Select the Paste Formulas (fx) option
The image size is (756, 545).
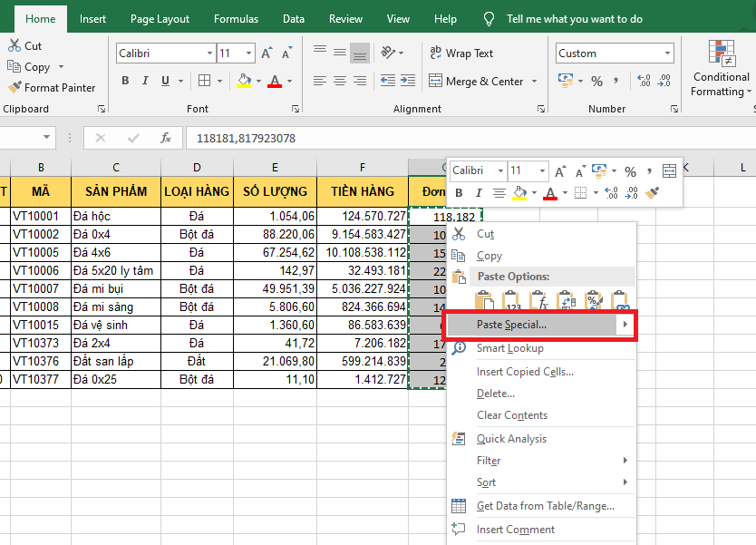pyautogui.click(x=540, y=301)
